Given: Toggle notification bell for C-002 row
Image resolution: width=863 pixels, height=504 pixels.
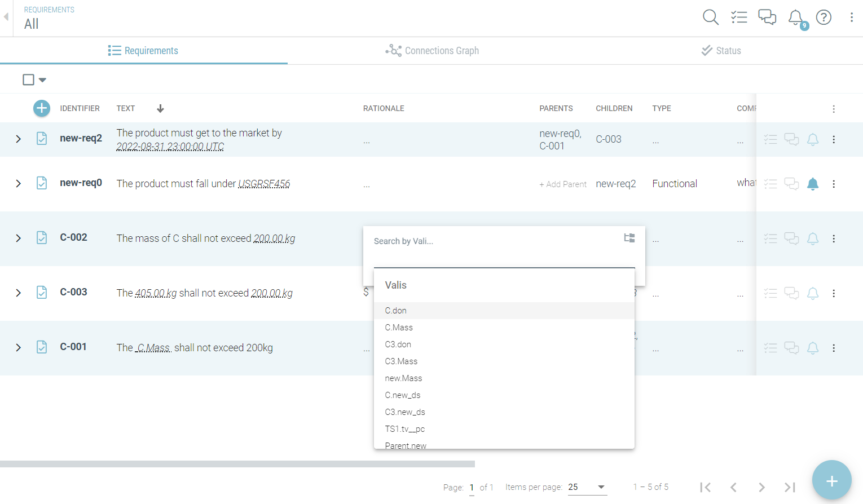Looking at the screenshot, I should pos(813,238).
